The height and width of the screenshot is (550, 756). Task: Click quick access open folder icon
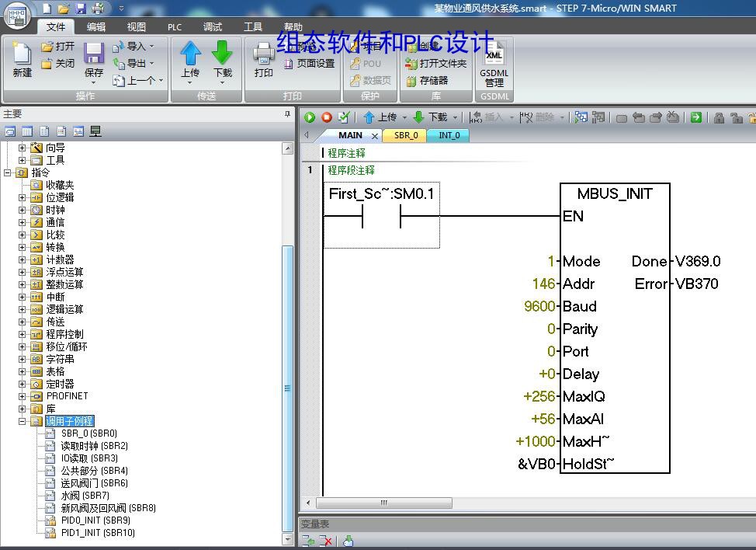click(x=63, y=9)
